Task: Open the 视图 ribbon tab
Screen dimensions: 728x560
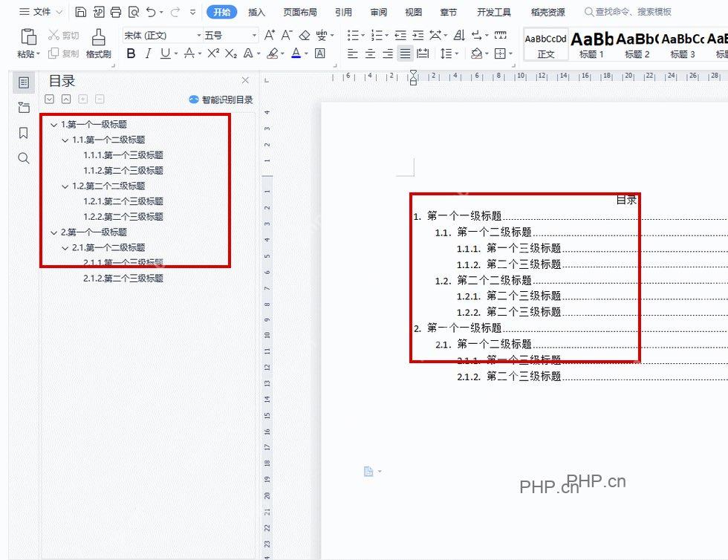Action: click(413, 12)
